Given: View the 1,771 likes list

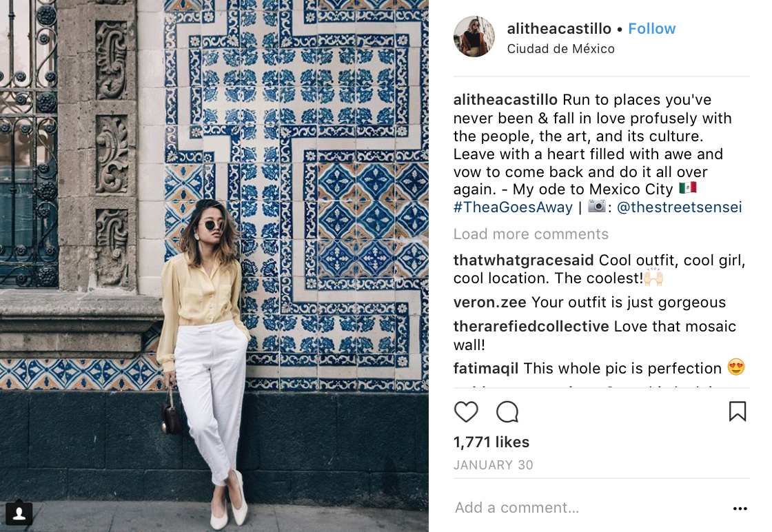Looking at the screenshot, I should click(491, 442).
